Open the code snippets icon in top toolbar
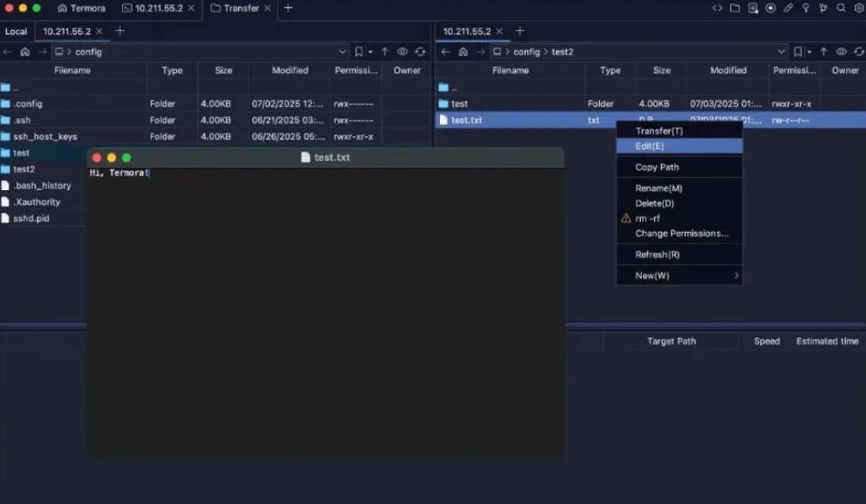Viewport: 866px width, 504px height. coord(717,8)
